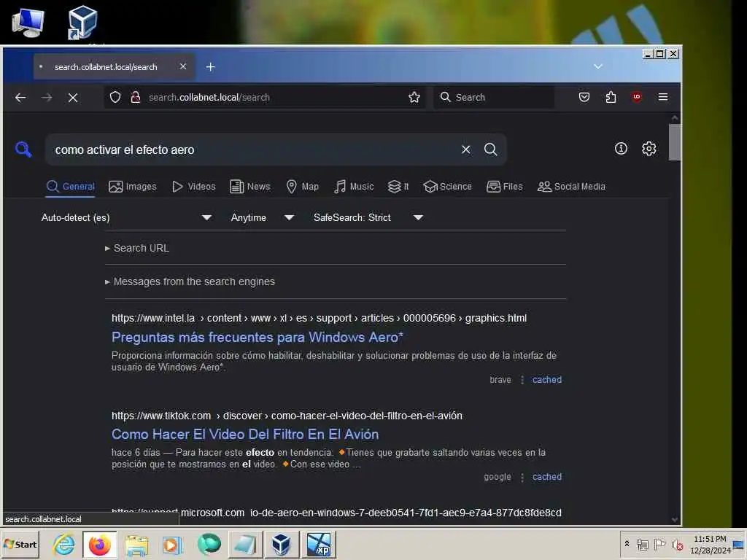Show hidden tray icons arrow
This screenshot has height=560, width=747.
click(x=627, y=543)
